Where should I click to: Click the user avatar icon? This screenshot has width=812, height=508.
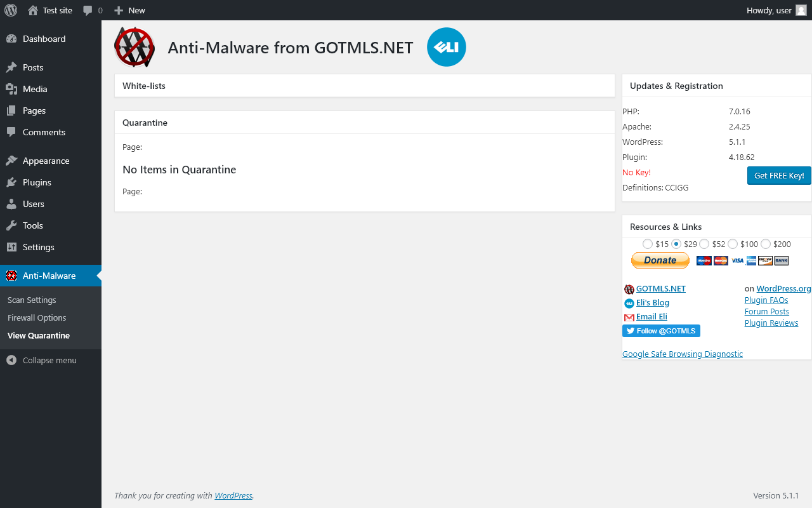point(801,10)
